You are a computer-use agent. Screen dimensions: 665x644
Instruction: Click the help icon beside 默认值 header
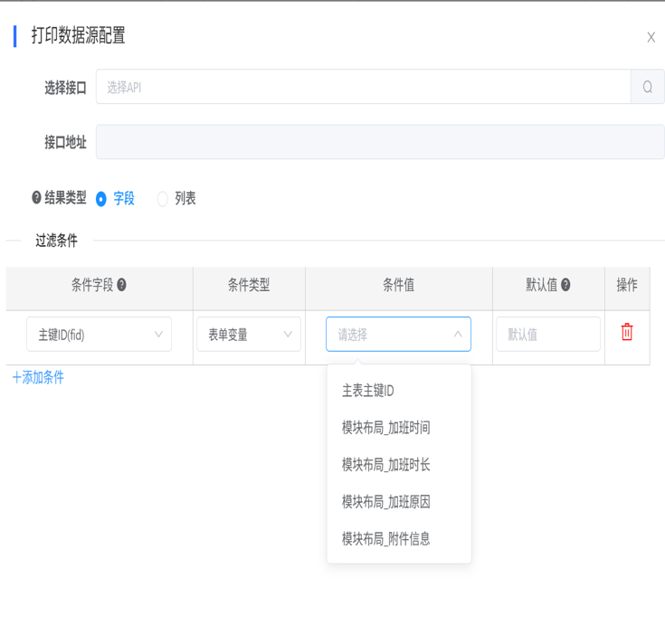(565, 285)
